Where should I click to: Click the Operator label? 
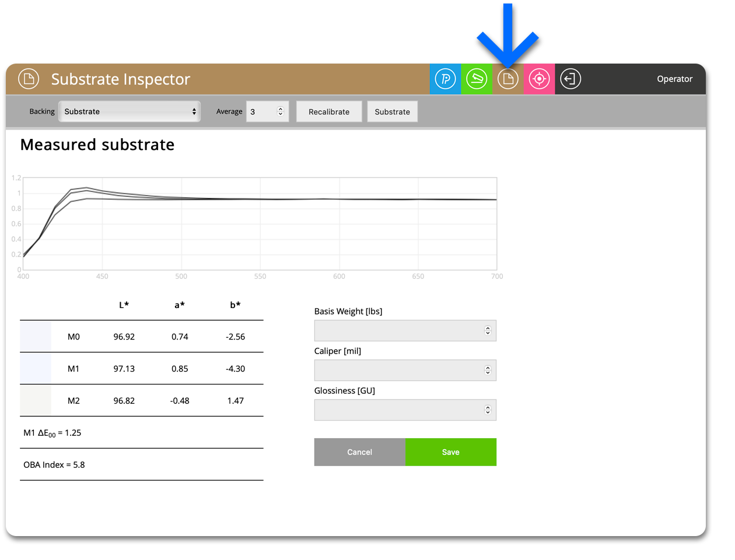pos(675,79)
